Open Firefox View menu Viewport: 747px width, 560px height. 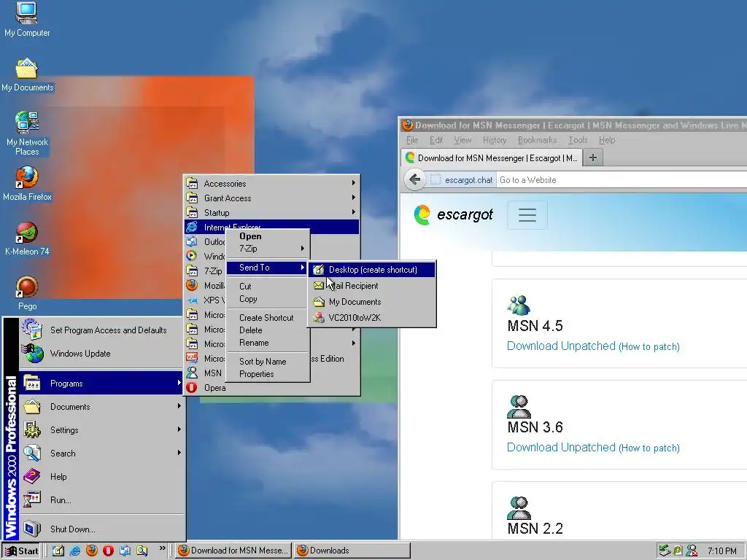(x=462, y=140)
